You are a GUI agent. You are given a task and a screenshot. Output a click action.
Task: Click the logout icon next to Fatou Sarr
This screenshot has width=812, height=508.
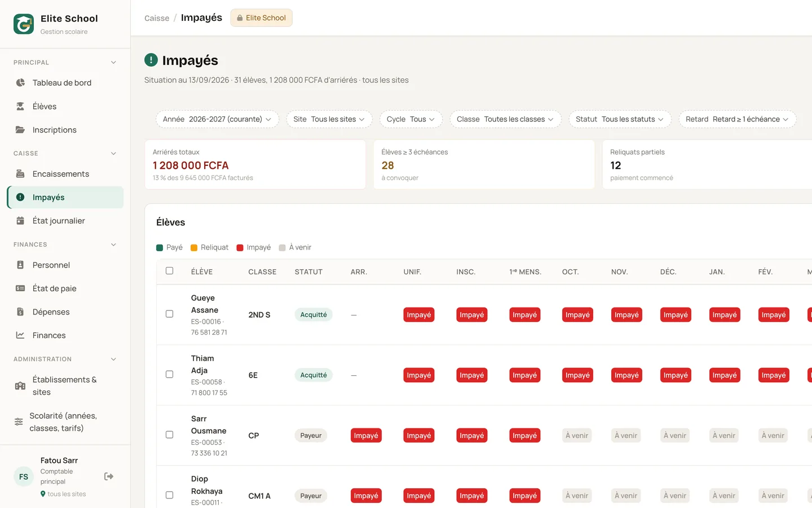(109, 476)
